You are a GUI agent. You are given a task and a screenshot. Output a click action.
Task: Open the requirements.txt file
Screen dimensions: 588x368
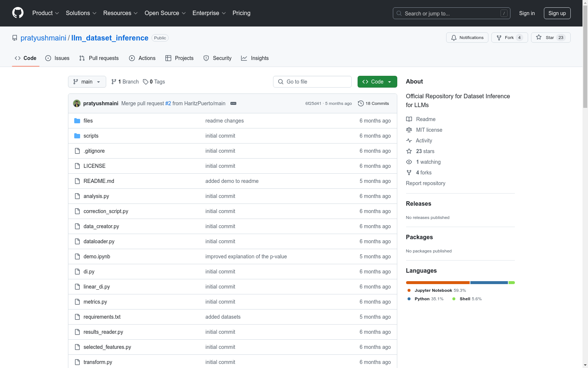[x=102, y=317]
